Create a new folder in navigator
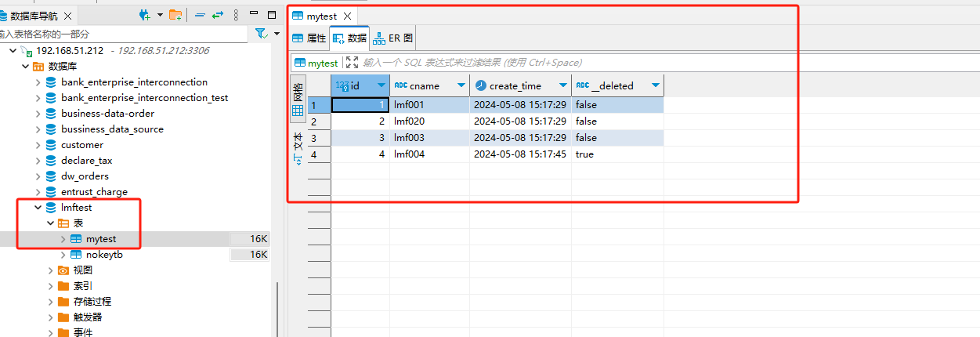980x337 pixels. [175, 15]
